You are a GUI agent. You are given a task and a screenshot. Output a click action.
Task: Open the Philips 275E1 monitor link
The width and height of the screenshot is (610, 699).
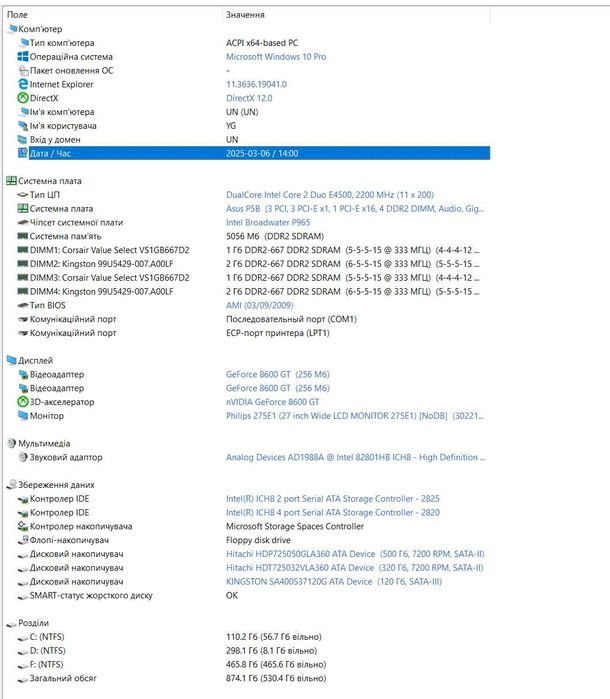coord(355,415)
